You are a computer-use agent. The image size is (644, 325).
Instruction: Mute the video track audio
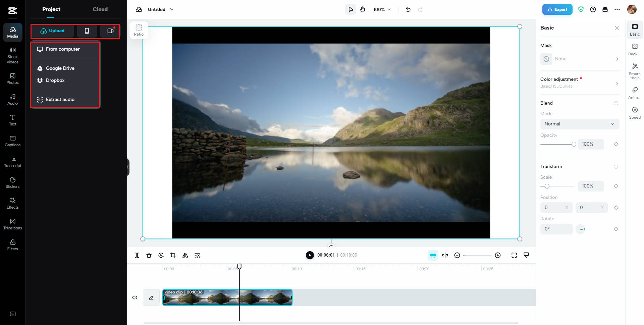[135, 297]
